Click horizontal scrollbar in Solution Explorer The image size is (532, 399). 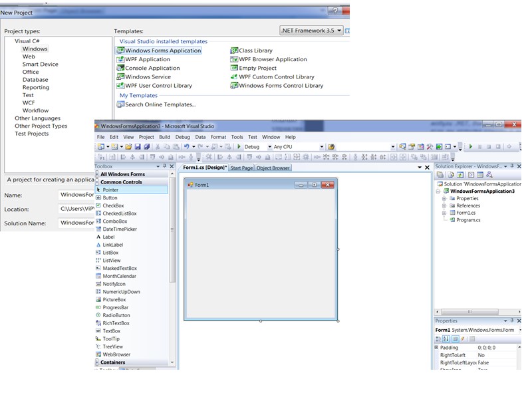(469, 311)
